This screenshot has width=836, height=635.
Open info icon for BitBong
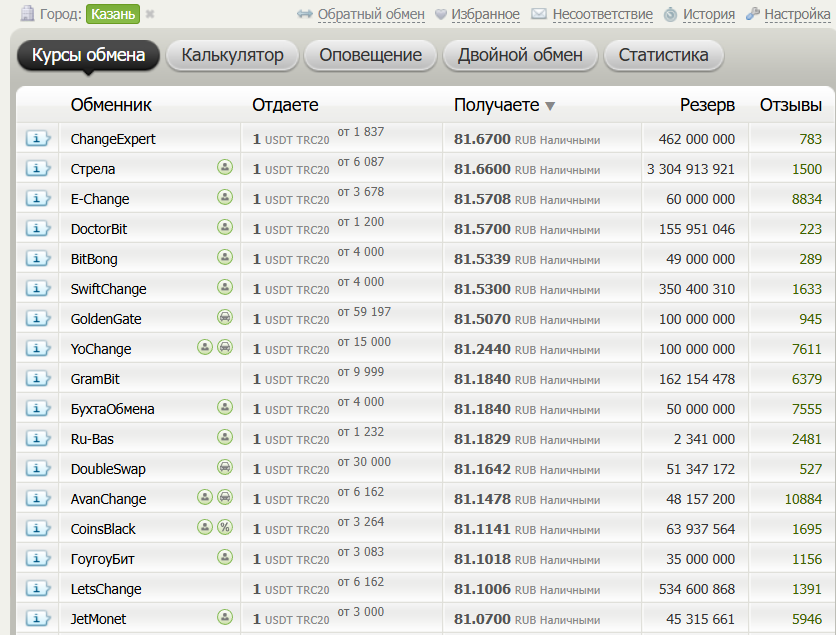37,259
